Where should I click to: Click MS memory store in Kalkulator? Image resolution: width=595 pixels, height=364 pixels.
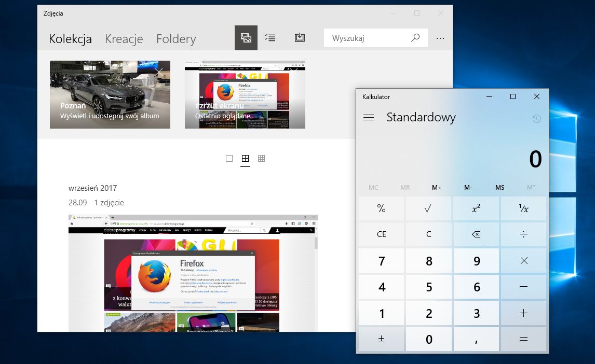[500, 188]
